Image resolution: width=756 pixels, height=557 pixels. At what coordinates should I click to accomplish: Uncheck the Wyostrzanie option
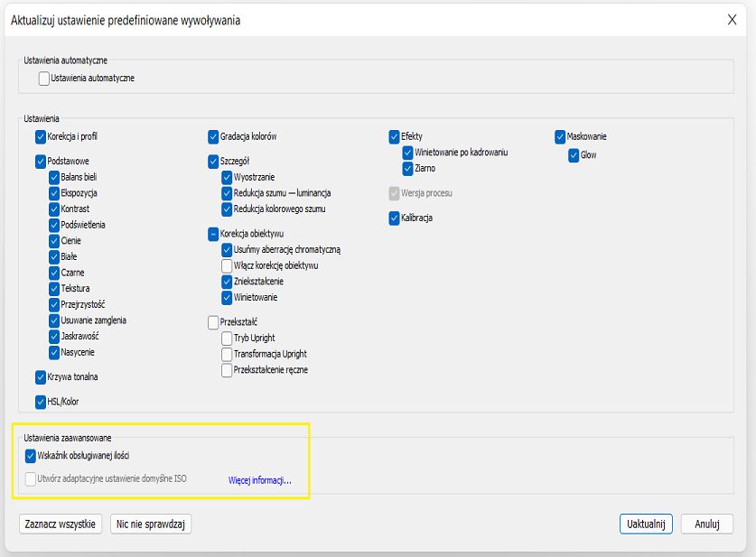pyautogui.click(x=227, y=177)
